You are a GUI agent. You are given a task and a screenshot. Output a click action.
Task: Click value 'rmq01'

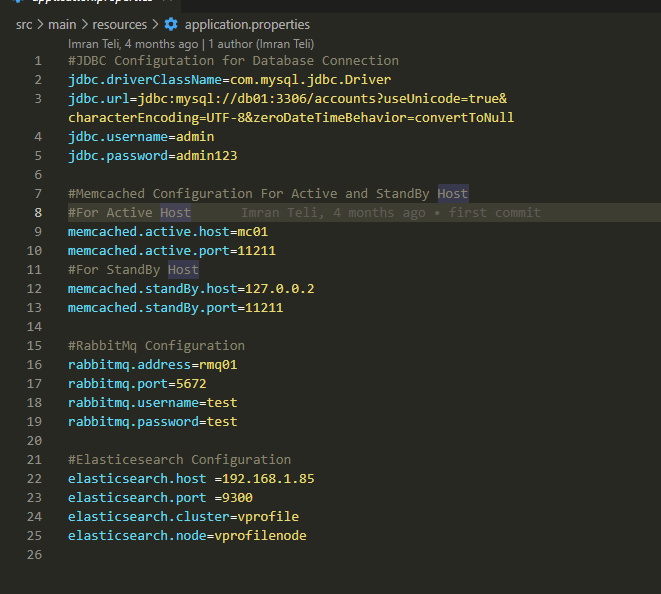(x=218, y=364)
